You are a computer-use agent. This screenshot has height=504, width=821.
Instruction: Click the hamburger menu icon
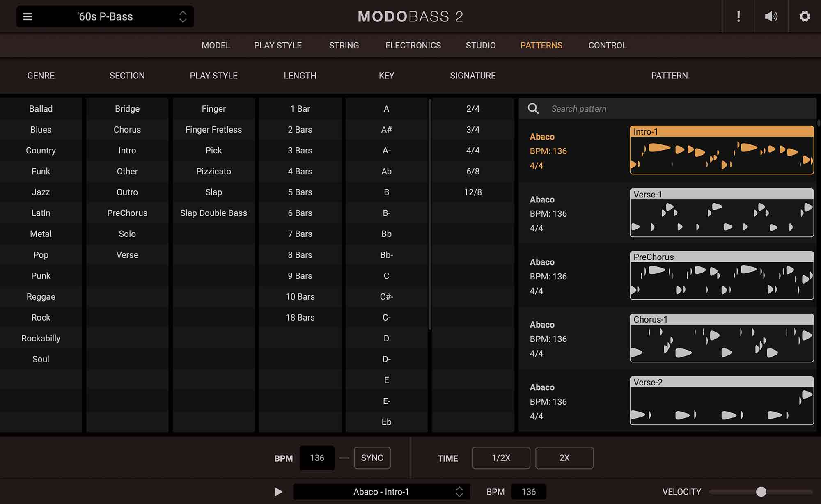[x=27, y=16]
